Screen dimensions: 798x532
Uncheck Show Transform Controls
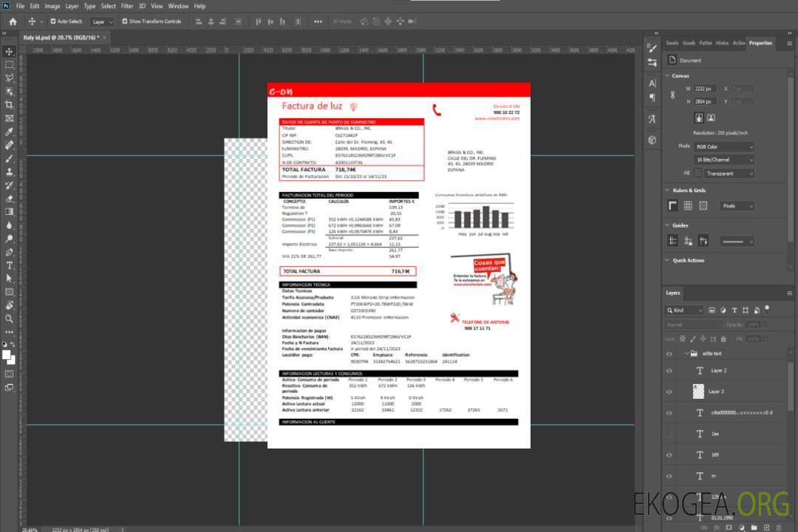[x=124, y=21]
